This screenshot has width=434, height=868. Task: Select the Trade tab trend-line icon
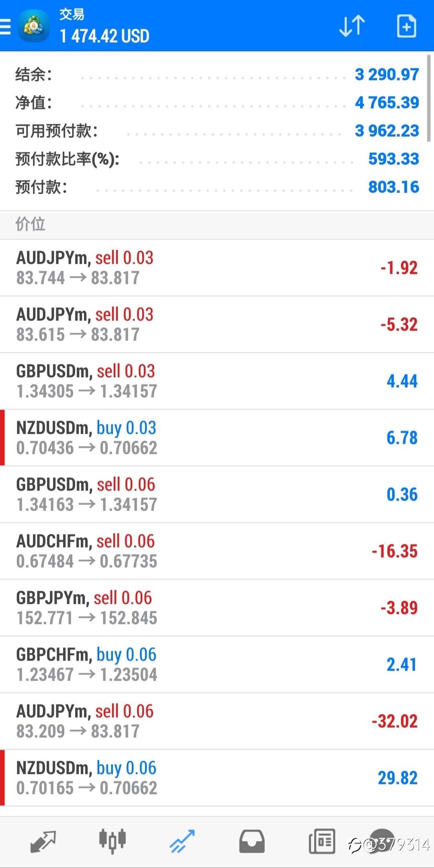coord(182,841)
